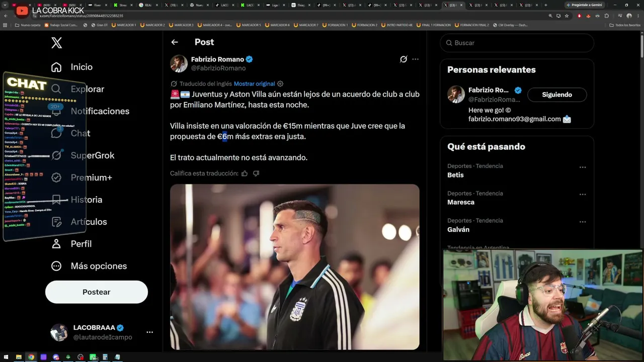This screenshot has height=362, width=644.
Task: Click the Buscar search field
Action: pyautogui.click(x=517, y=43)
